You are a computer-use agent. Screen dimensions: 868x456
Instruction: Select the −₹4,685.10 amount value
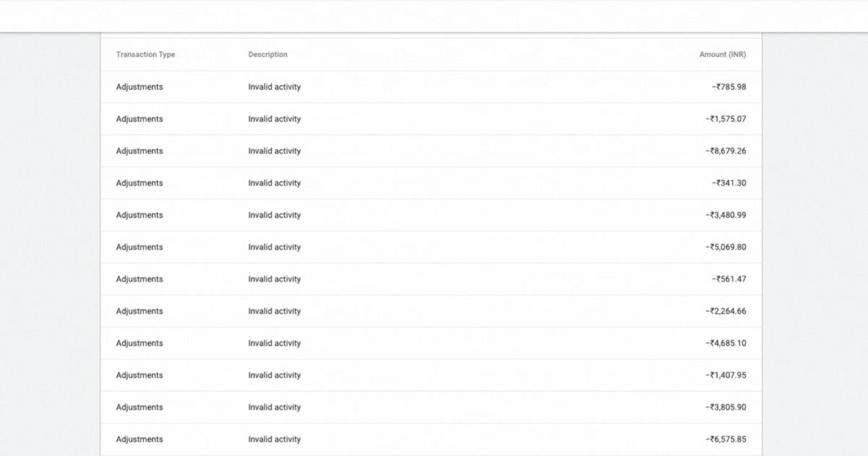tap(726, 343)
